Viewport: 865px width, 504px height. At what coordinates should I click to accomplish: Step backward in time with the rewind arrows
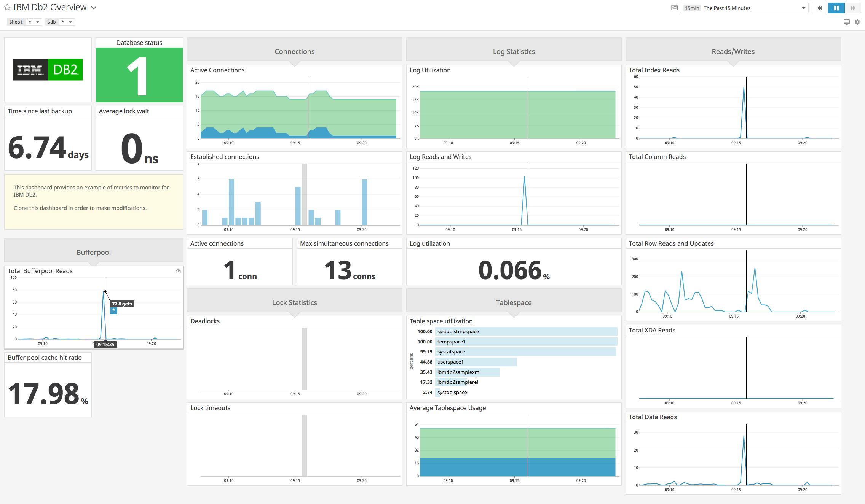pos(819,8)
